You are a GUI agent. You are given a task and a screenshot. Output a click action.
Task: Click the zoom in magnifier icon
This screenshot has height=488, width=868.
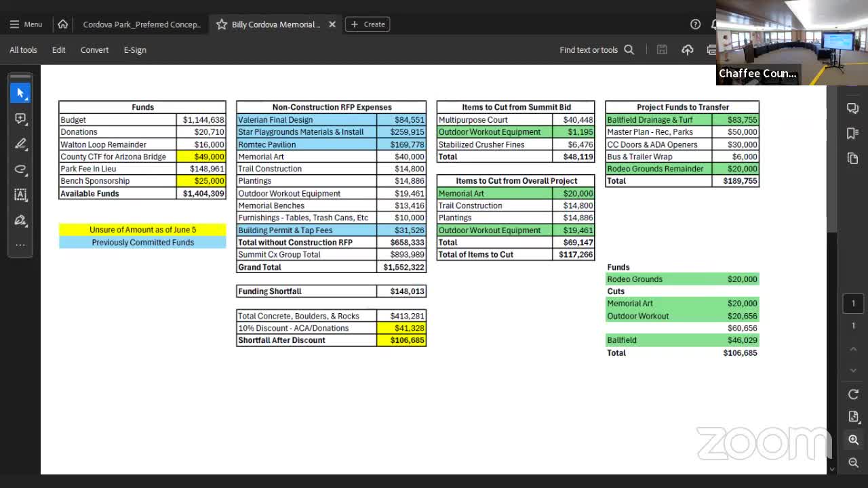point(853,440)
